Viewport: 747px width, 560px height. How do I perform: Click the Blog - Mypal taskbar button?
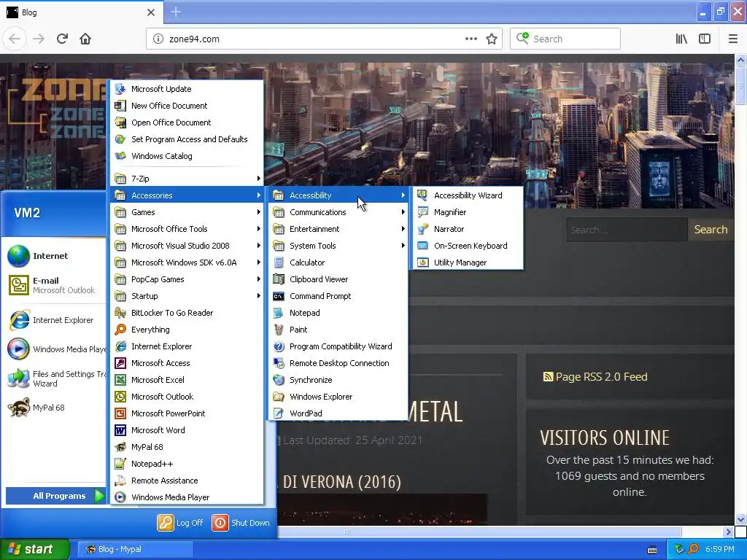(134, 549)
